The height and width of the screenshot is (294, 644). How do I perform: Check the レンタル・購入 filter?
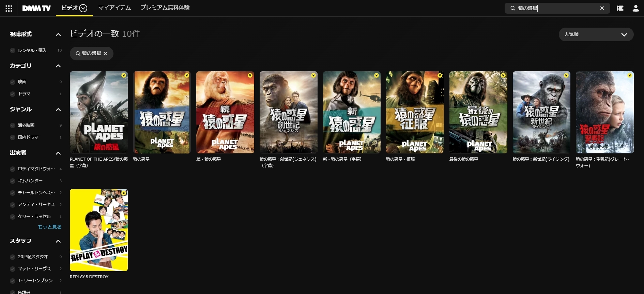coord(13,50)
